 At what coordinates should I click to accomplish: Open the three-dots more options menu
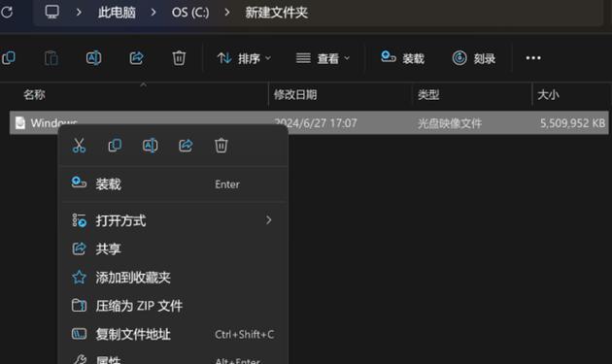click(533, 58)
